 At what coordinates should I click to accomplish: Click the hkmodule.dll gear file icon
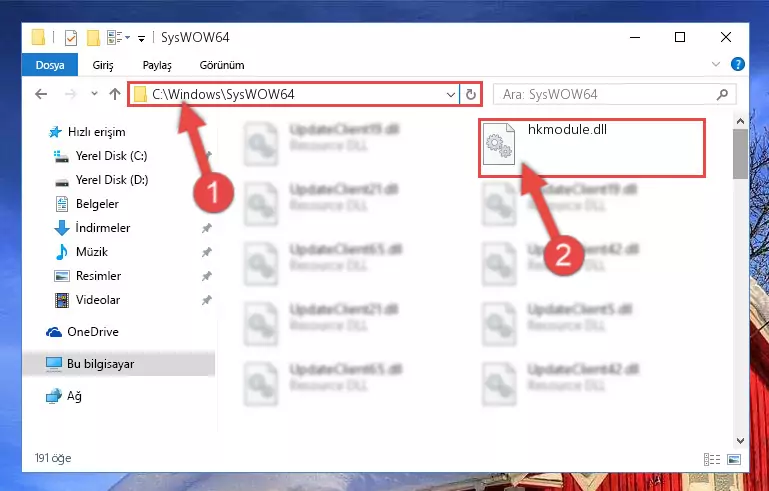(x=499, y=144)
